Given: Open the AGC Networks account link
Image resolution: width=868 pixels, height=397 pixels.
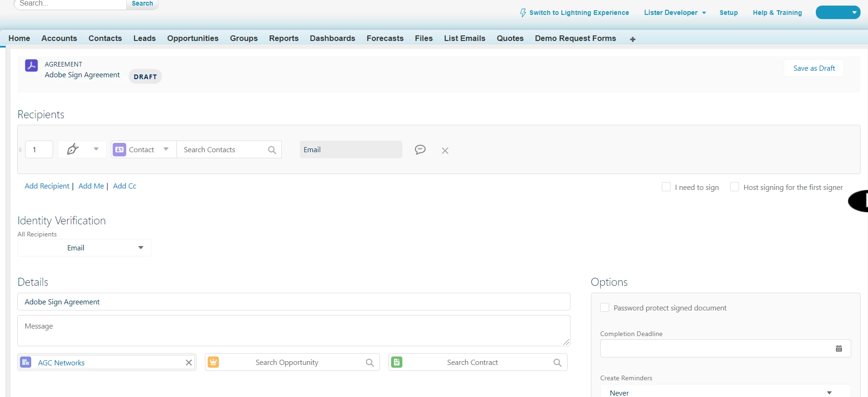Looking at the screenshot, I should 61,363.
